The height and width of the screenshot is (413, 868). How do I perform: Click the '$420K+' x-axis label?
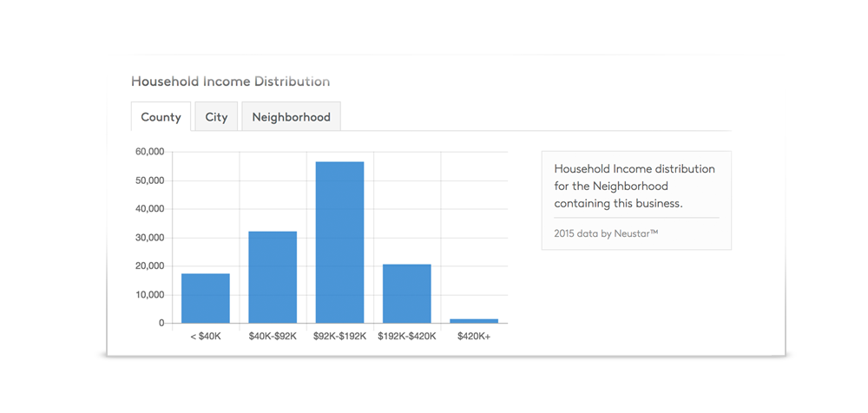(474, 336)
